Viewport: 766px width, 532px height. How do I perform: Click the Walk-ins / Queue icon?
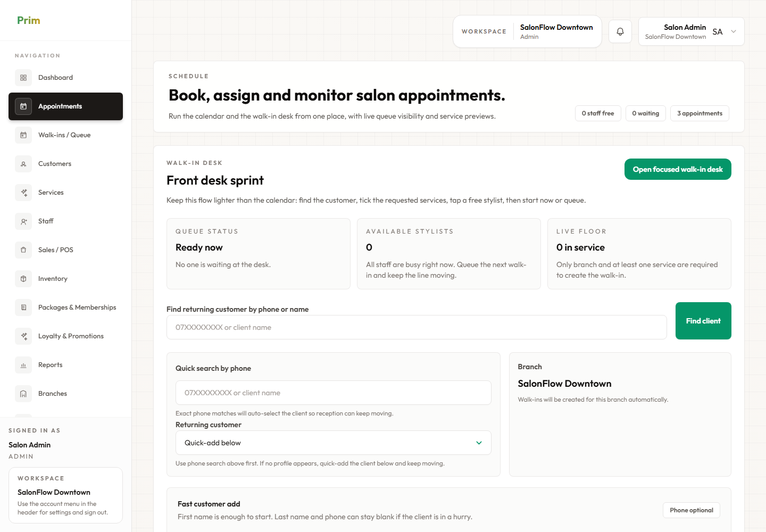point(23,135)
